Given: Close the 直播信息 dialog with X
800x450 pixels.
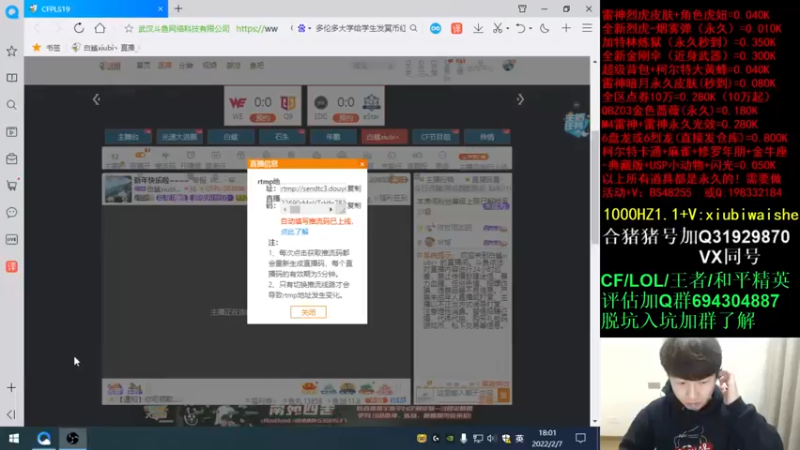Looking at the screenshot, I should coord(362,164).
